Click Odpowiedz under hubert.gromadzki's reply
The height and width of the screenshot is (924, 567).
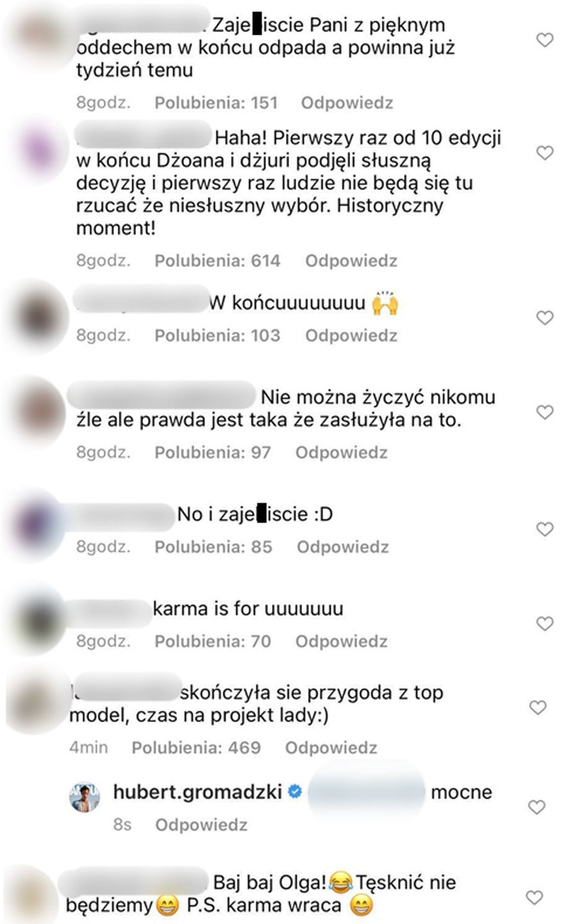pos(201,825)
